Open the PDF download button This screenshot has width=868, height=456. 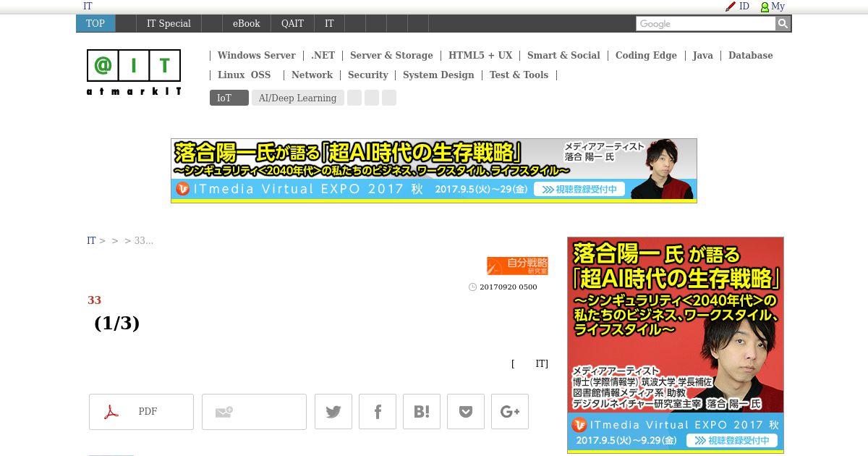pyautogui.click(x=141, y=412)
